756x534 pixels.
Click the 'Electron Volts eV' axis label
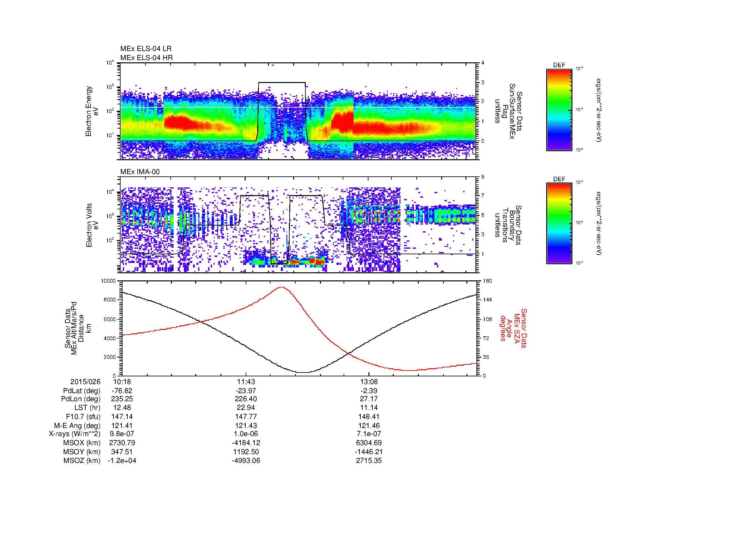coord(92,225)
